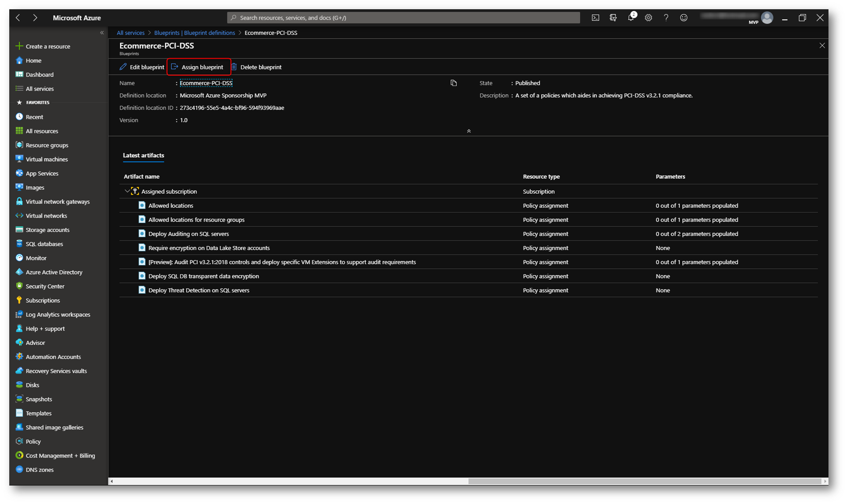This screenshot has width=847, height=504.
Task: Collapse the Assigned subscription tree row
Action: [x=127, y=191]
